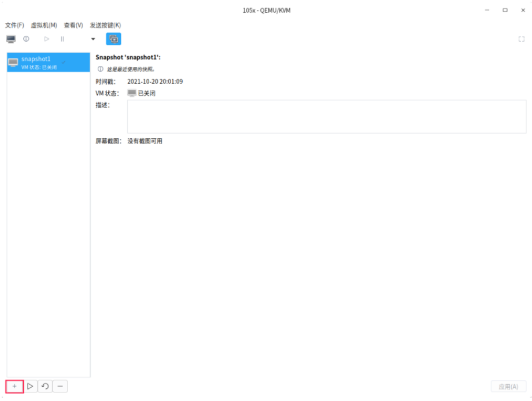Run the selected snapshot
The height and width of the screenshot is (401, 532).
click(x=30, y=387)
